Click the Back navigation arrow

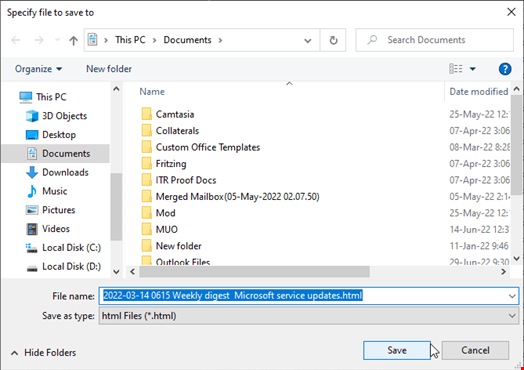coord(16,40)
